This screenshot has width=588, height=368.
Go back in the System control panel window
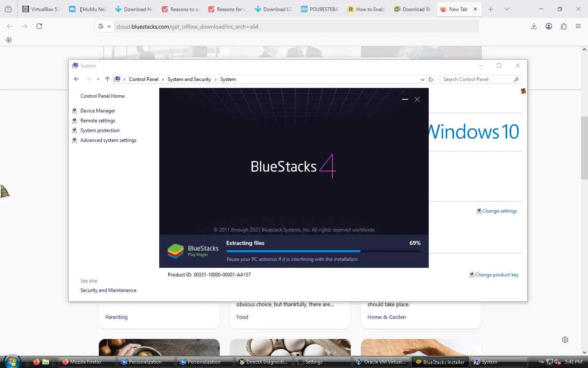click(x=76, y=79)
